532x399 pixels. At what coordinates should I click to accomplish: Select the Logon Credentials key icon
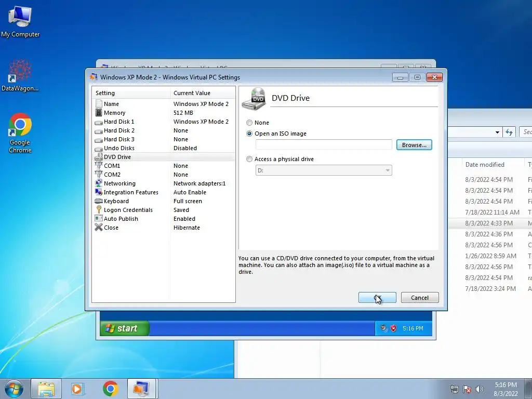tap(99, 210)
